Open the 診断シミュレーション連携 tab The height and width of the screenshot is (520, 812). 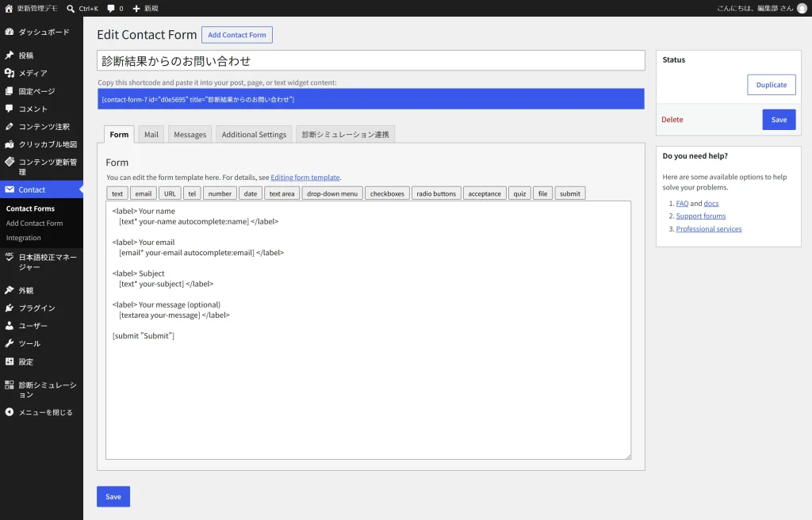[x=346, y=134]
